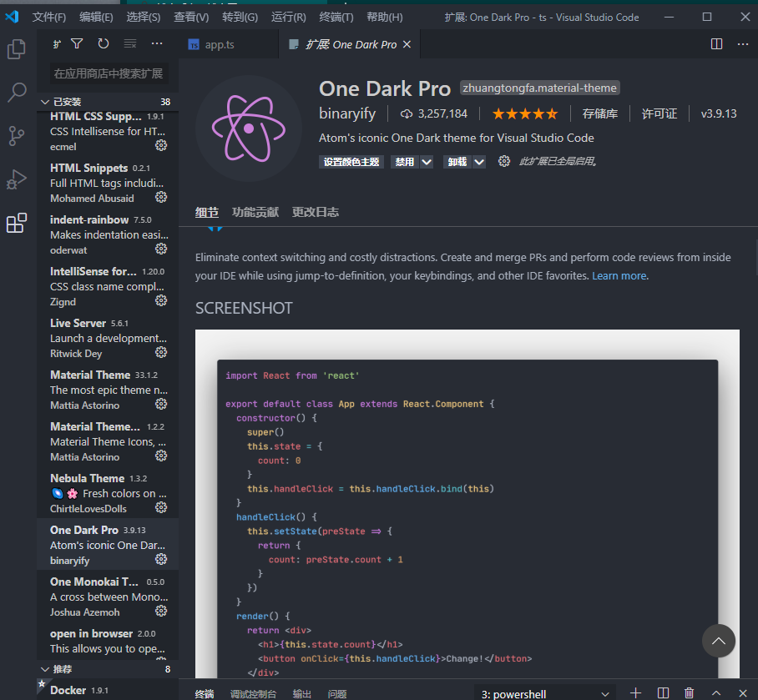Open the 编辑(E) menu

tap(96, 18)
